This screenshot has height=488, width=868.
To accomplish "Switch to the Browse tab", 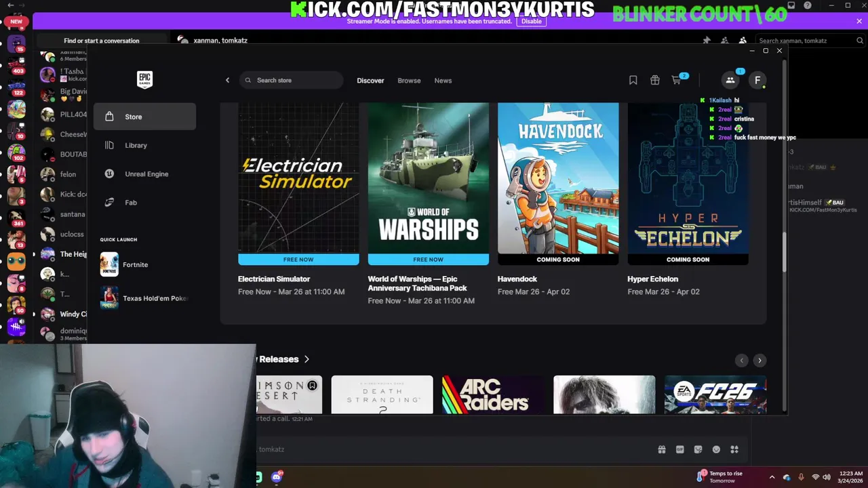I will point(409,80).
